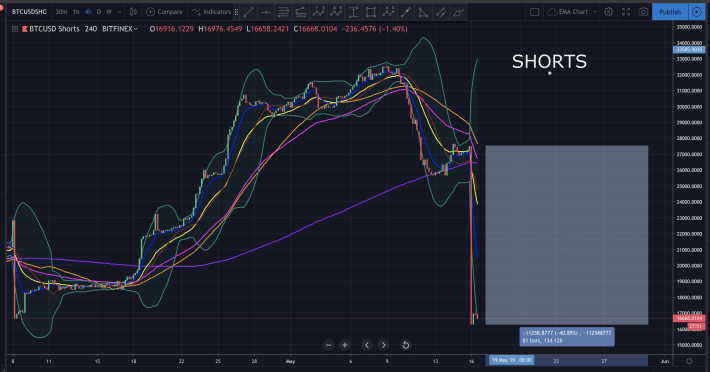Select the ABC wave pattern tool

(389, 12)
